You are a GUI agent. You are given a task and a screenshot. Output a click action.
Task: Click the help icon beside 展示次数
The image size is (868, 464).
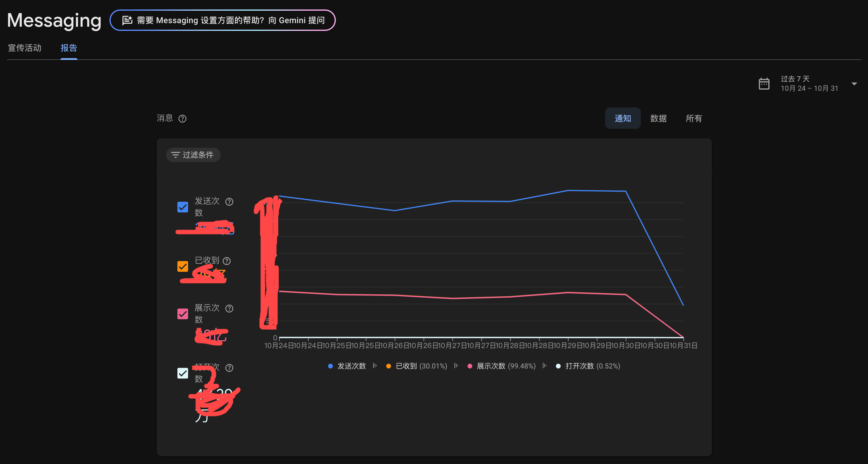point(229,308)
